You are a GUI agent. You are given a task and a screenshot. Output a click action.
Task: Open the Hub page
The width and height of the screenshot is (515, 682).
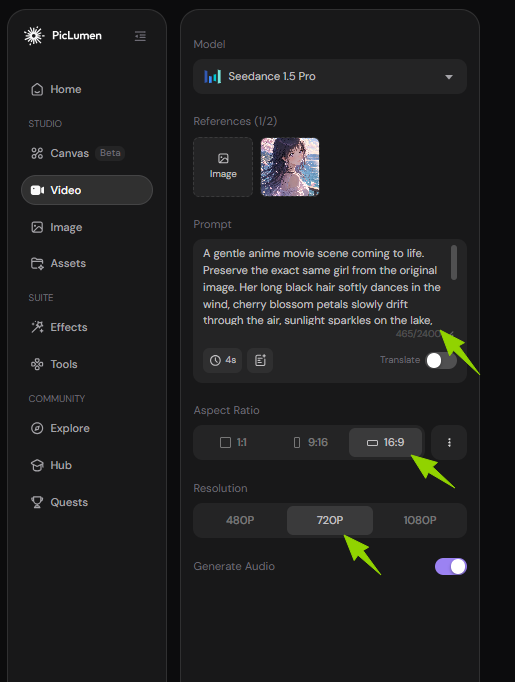(x=87, y=465)
